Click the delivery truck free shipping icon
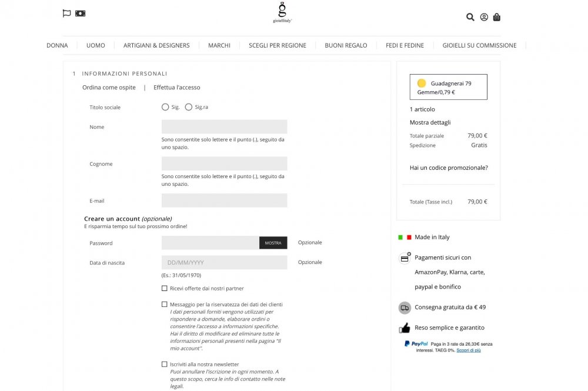The image size is (588, 391). click(404, 307)
